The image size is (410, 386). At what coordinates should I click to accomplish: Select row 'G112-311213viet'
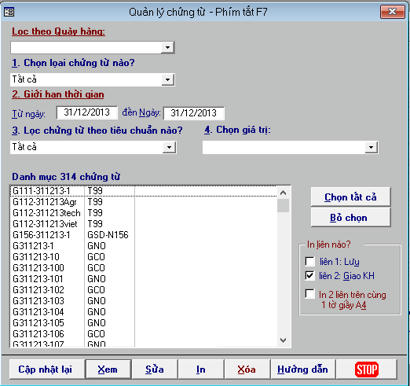click(x=144, y=224)
